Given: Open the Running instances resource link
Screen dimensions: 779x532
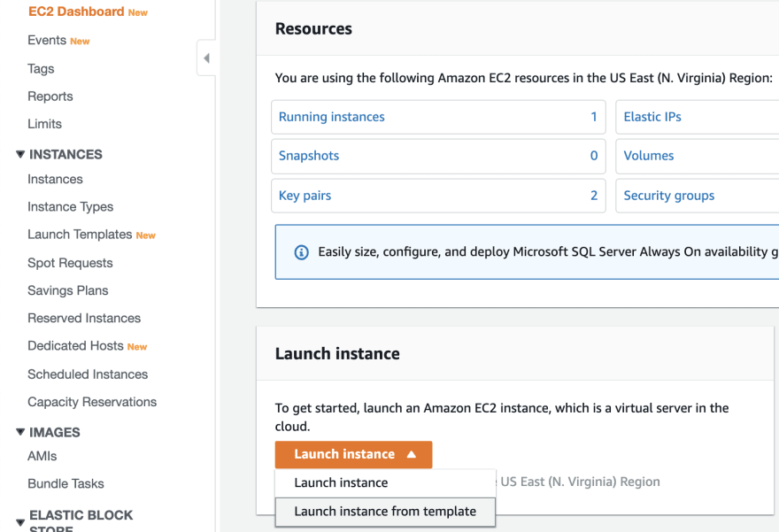Looking at the screenshot, I should [332, 117].
